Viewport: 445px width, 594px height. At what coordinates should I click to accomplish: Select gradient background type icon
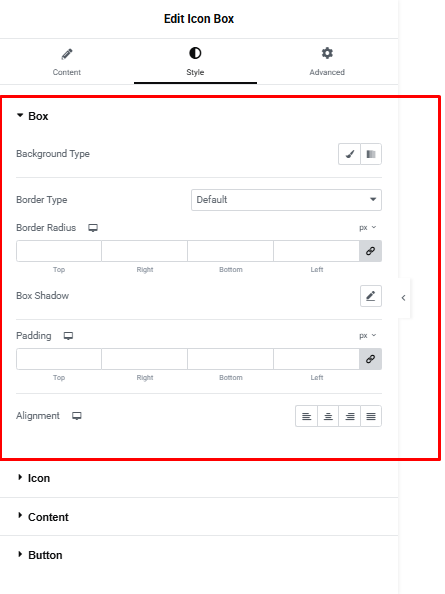[x=371, y=154]
